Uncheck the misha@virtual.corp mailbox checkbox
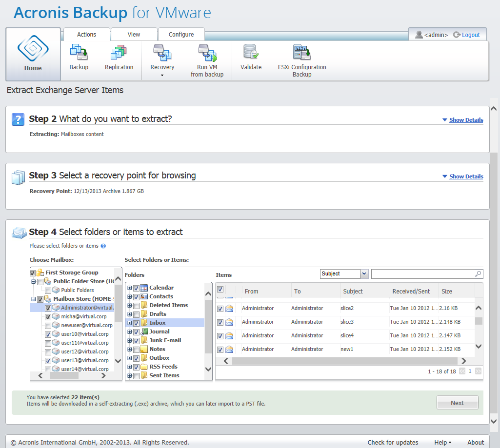This screenshot has height=448, width=500. tap(48, 317)
